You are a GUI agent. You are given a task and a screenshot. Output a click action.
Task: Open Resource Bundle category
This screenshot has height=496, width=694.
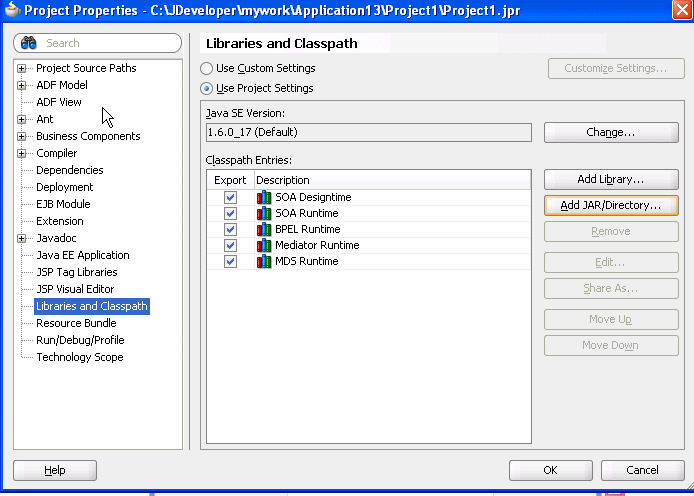point(76,323)
